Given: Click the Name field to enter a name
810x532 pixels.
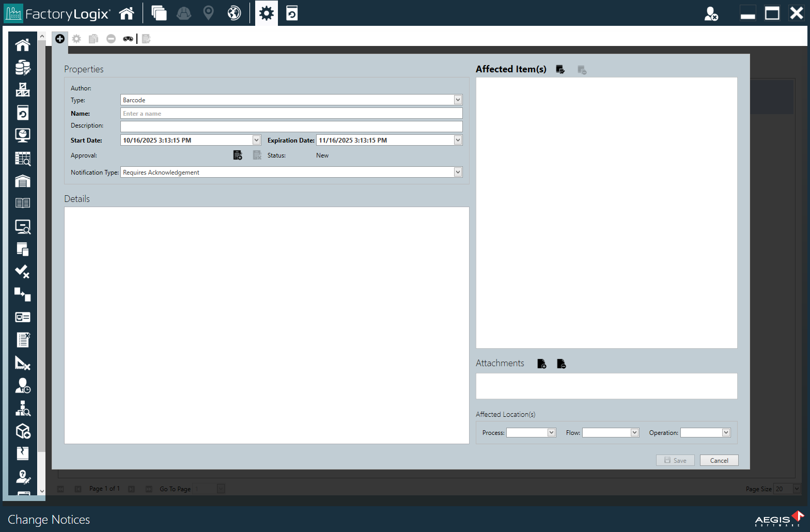Looking at the screenshot, I should [x=291, y=113].
